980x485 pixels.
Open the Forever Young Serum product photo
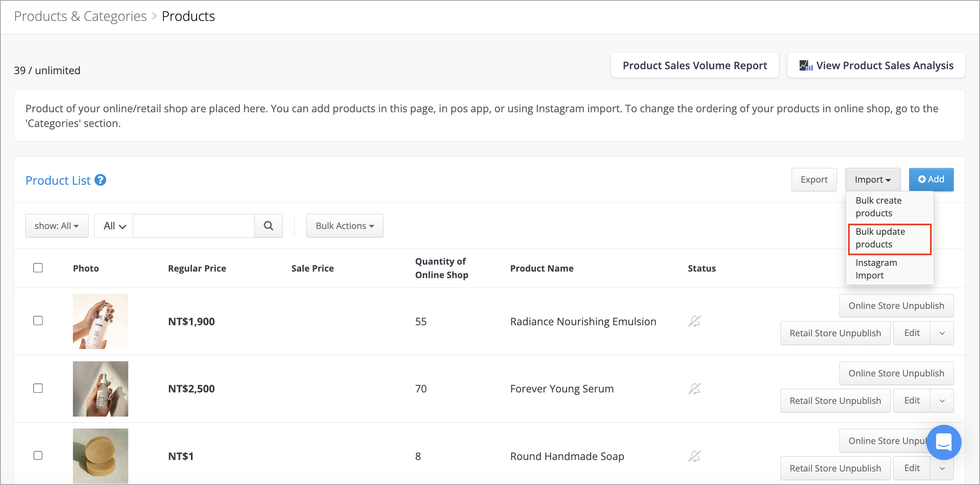(x=100, y=389)
